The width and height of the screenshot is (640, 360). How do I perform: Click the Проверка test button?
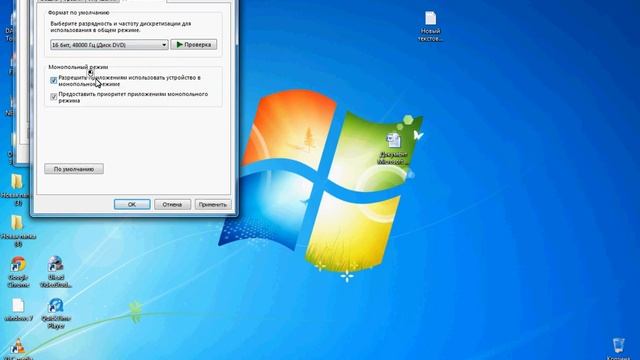[193, 44]
